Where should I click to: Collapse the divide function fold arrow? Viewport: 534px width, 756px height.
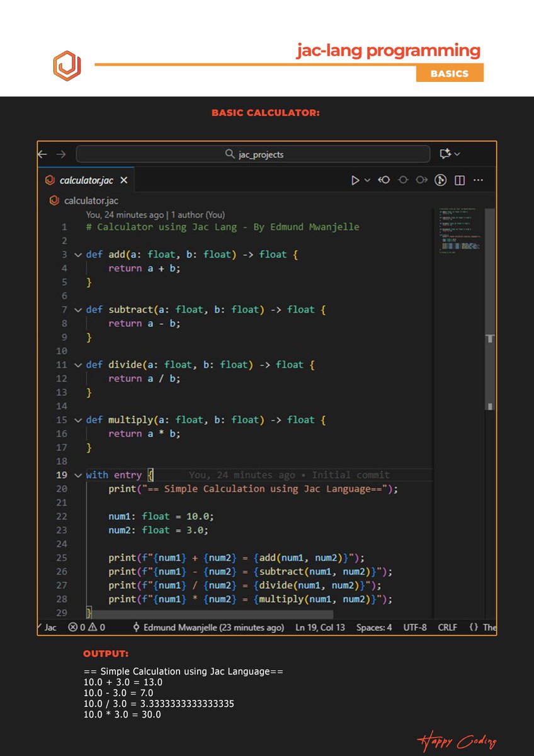(x=77, y=365)
